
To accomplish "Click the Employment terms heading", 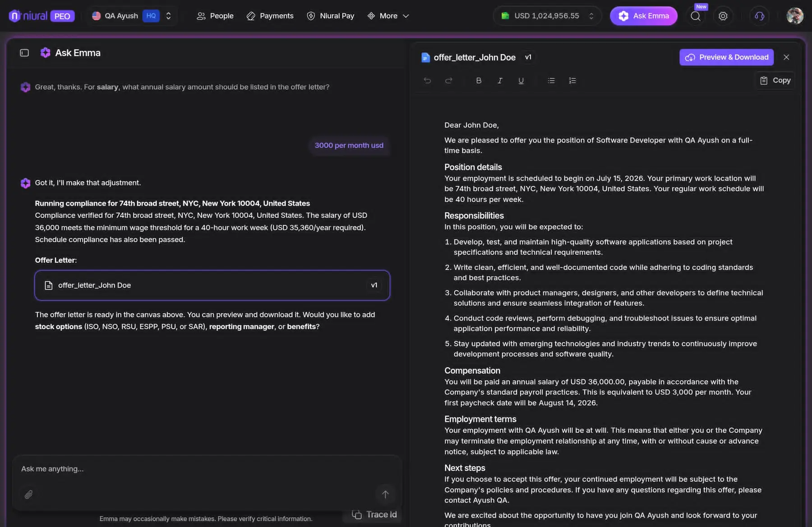I will pyautogui.click(x=480, y=419).
